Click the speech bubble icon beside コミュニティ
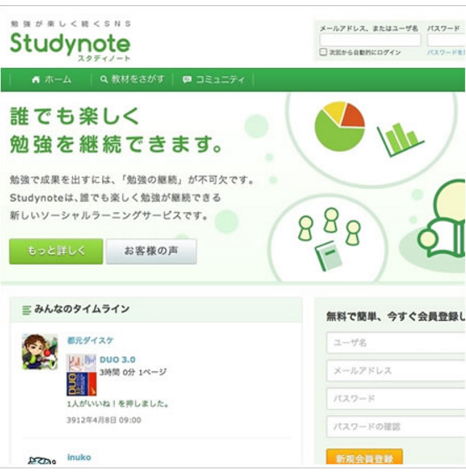This screenshot has height=476, width=466. point(187,80)
